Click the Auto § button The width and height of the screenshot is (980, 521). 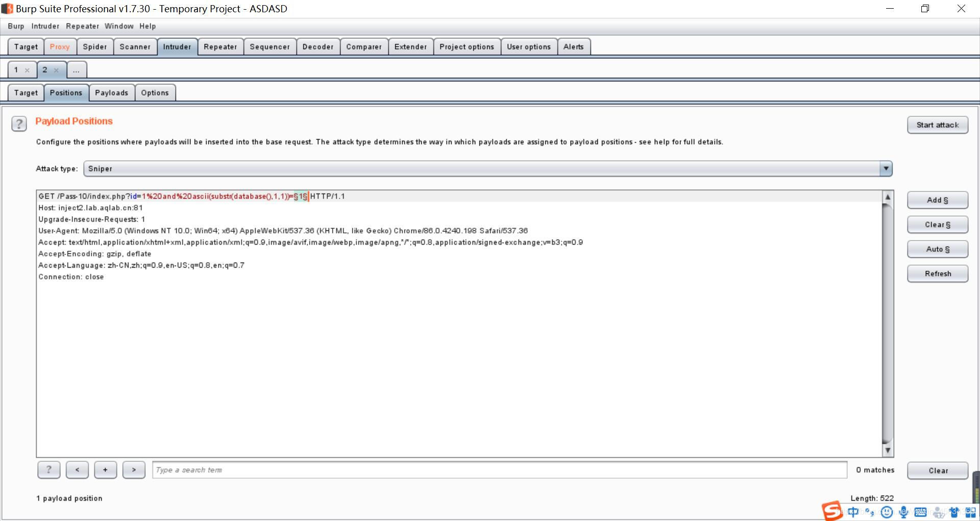click(938, 249)
